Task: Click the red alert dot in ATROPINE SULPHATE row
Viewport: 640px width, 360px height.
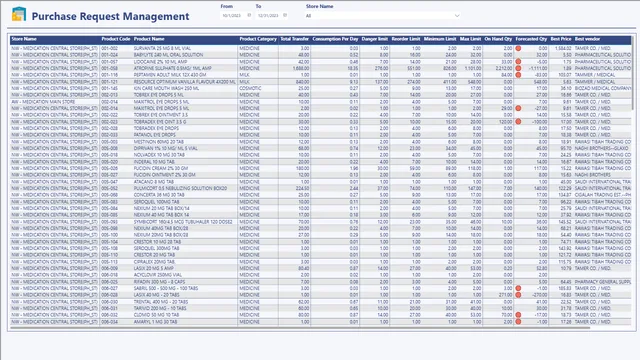Action: pyautogui.click(x=518, y=68)
